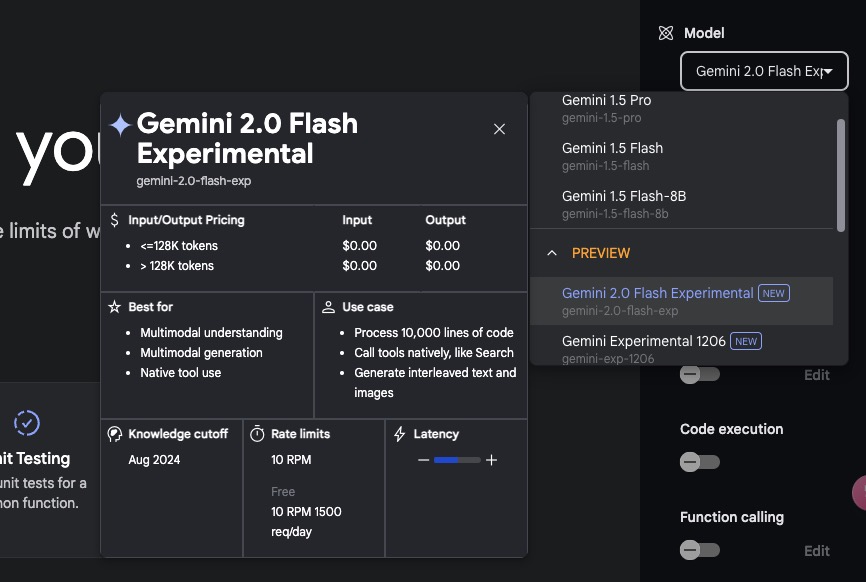Screen dimensions: 866x582
Task: Open the model selector dropdown
Action: tap(764, 71)
